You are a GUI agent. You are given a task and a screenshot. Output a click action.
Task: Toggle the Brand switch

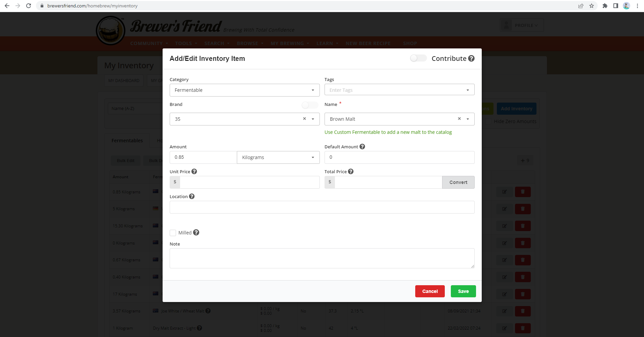pos(309,105)
